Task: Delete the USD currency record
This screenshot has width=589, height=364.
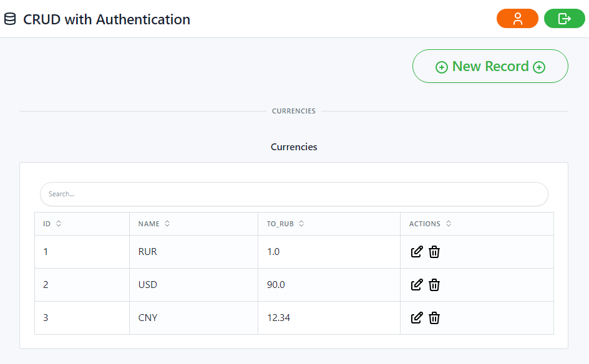Action: coord(434,285)
